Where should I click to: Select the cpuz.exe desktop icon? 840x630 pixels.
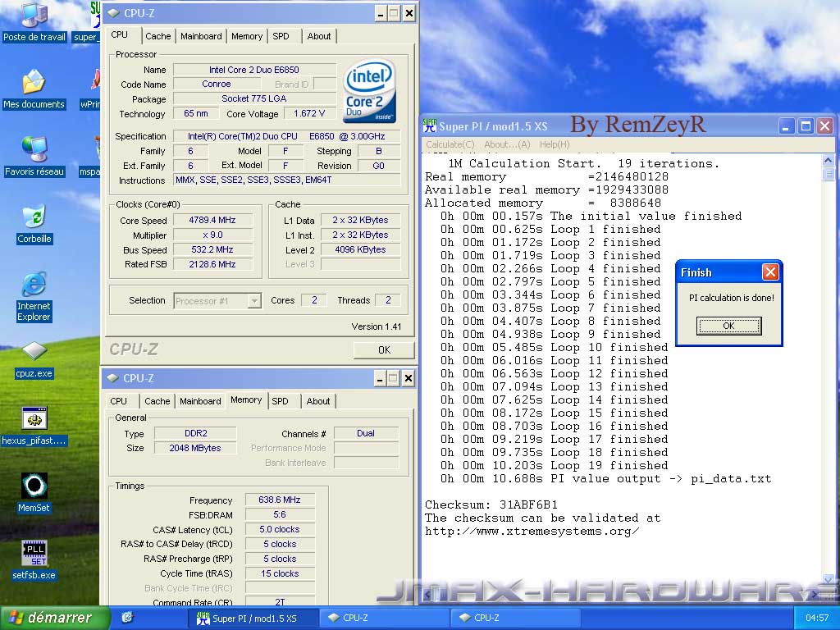click(x=34, y=359)
